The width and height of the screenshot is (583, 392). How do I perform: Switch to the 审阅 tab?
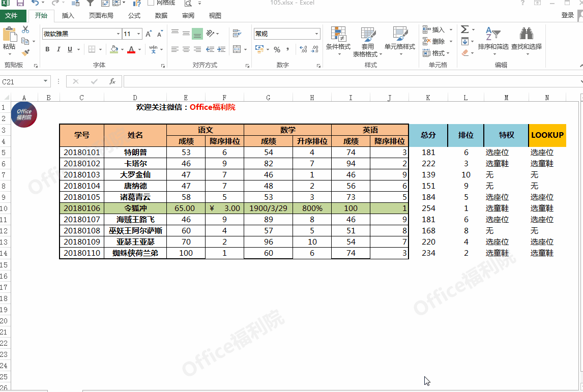pos(188,16)
